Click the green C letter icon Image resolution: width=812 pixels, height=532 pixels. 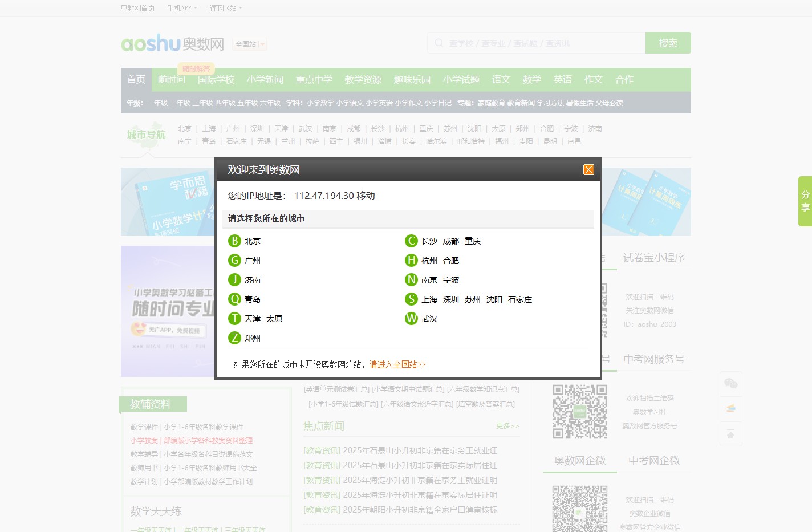(x=411, y=241)
